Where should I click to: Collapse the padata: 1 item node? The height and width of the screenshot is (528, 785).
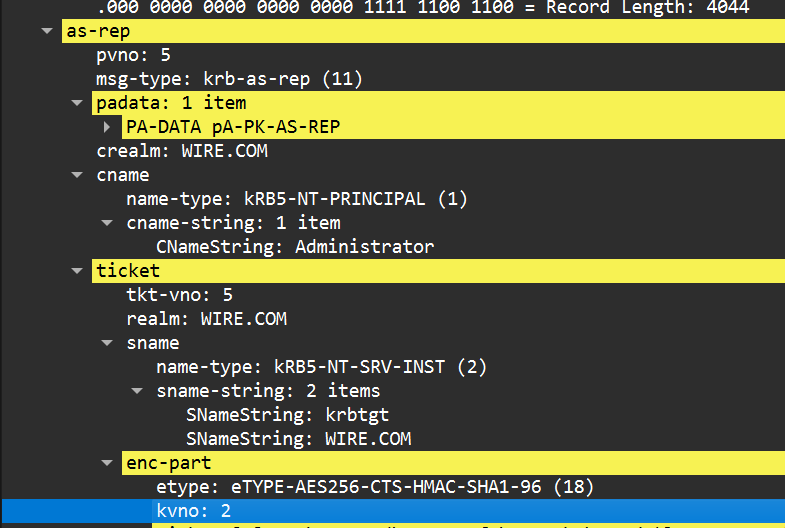[77, 103]
